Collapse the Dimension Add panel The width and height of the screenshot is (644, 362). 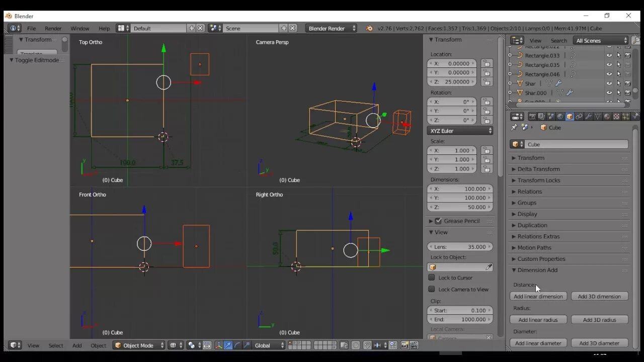[x=569, y=270]
